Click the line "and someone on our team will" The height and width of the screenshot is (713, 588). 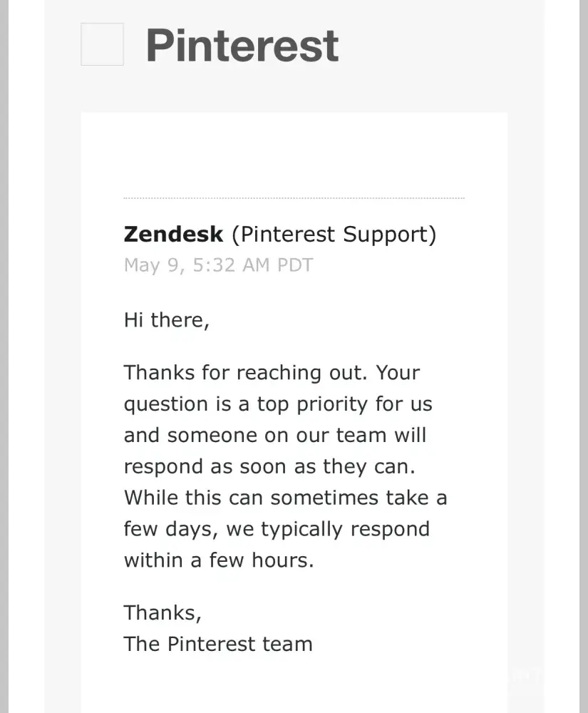click(x=275, y=435)
